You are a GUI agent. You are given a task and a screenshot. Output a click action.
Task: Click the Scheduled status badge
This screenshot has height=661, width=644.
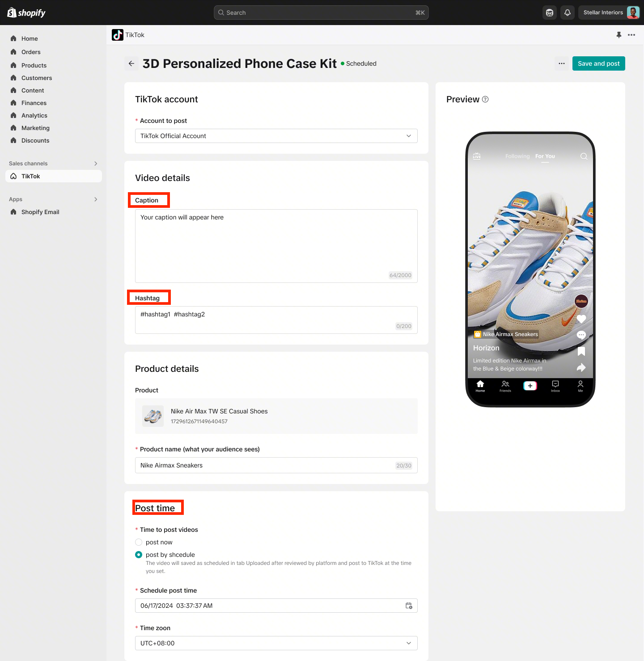pyautogui.click(x=359, y=63)
